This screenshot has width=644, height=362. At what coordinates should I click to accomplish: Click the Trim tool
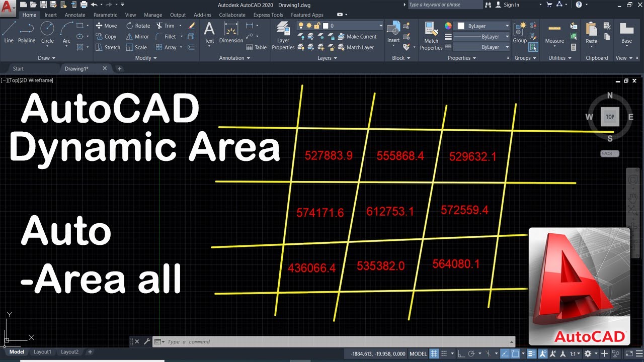(166, 26)
